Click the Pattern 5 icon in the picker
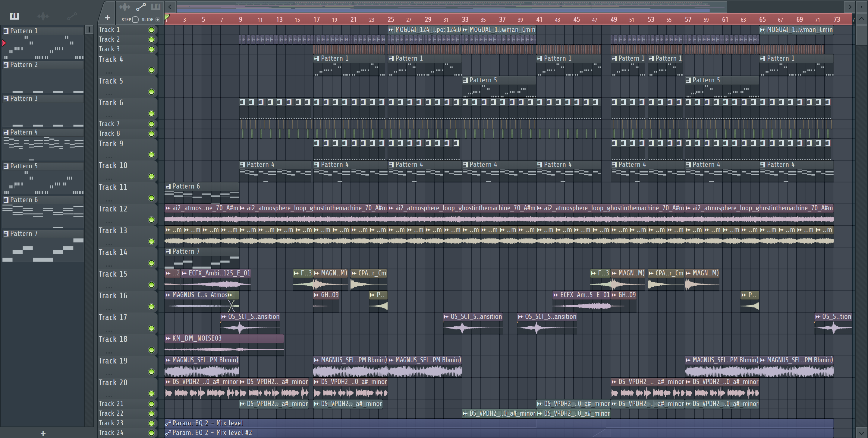Screen dimensions: 868x438 [x=6, y=166]
